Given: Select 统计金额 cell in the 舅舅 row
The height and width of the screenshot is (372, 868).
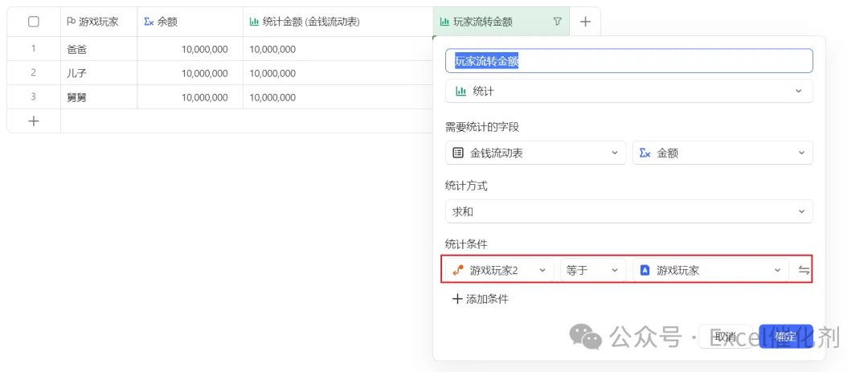Looking at the screenshot, I should (338, 97).
